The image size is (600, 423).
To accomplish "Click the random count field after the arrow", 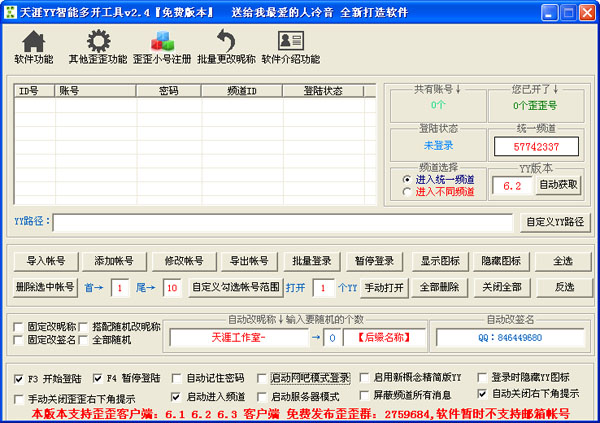I will point(332,338).
